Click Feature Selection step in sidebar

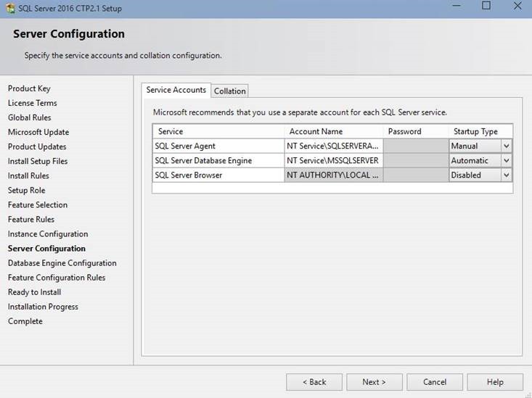(x=38, y=205)
